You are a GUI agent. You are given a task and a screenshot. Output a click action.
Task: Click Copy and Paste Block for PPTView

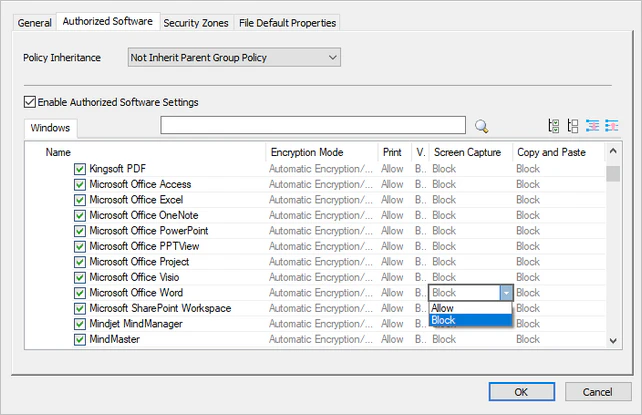(528, 247)
